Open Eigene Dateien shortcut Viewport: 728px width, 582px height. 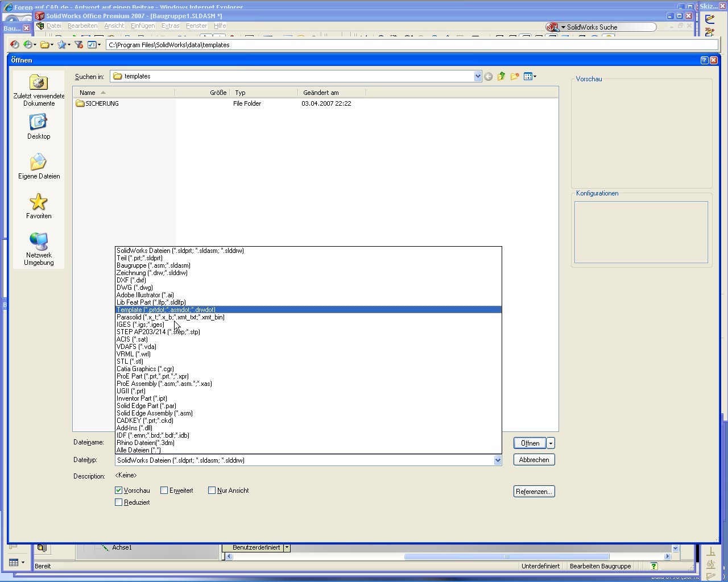click(39, 167)
